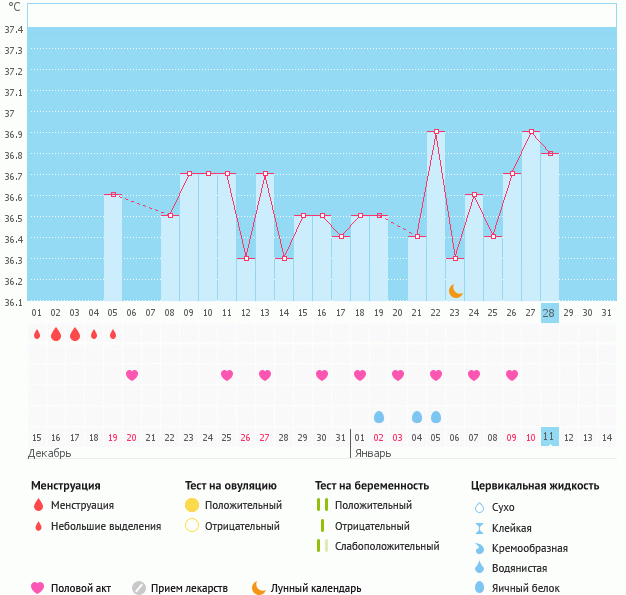This screenshot has width=626, height=595.
Task: Click the blue cervical fluid drop on day 19
Action: point(379,416)
